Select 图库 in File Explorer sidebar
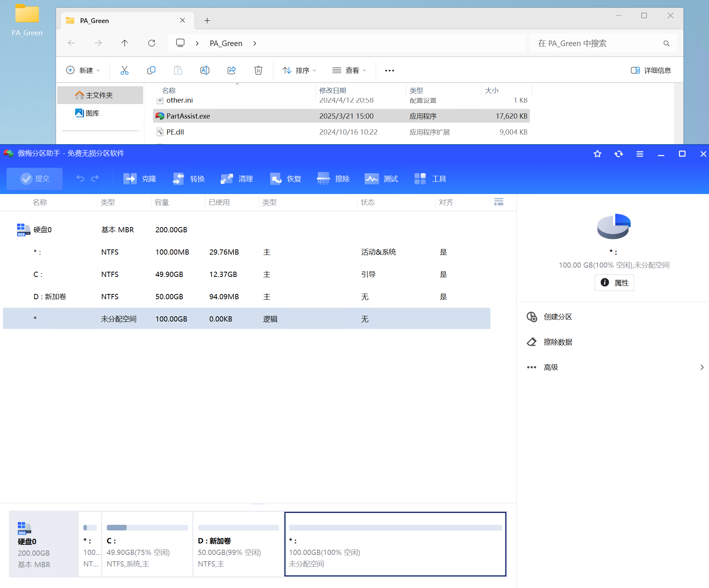 pyautogui.click(x=100, y=113)
